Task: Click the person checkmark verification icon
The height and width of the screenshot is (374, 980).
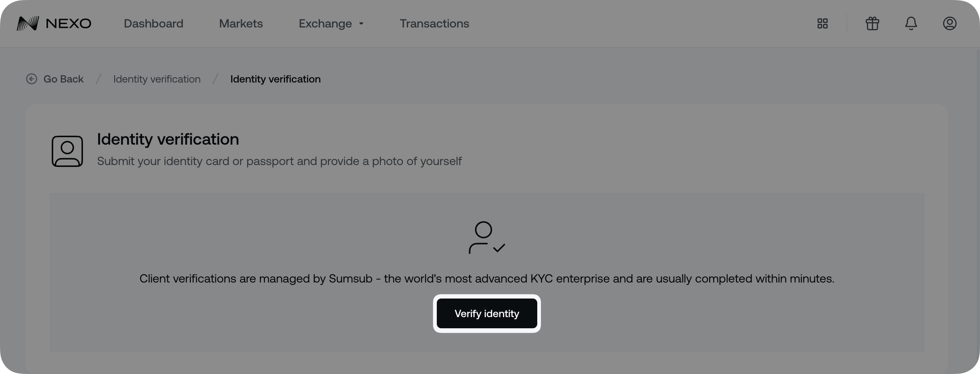Action: pos(486,238)
